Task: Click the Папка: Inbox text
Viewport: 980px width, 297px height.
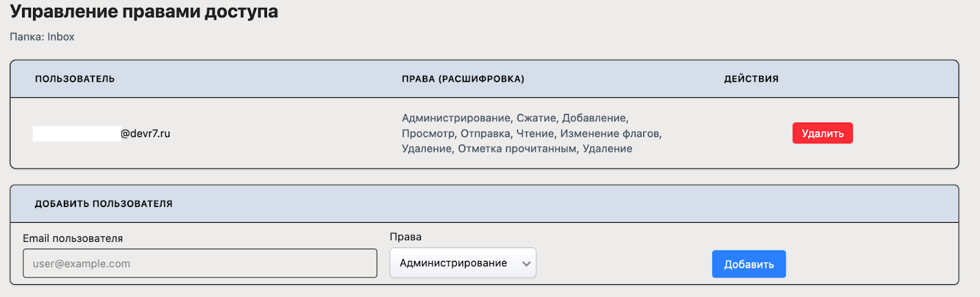Action: coord(42,37)
